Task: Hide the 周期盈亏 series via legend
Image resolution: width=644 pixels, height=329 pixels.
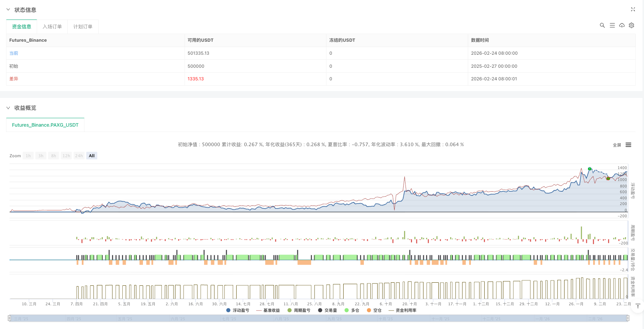Action: (x=298, y=310)
